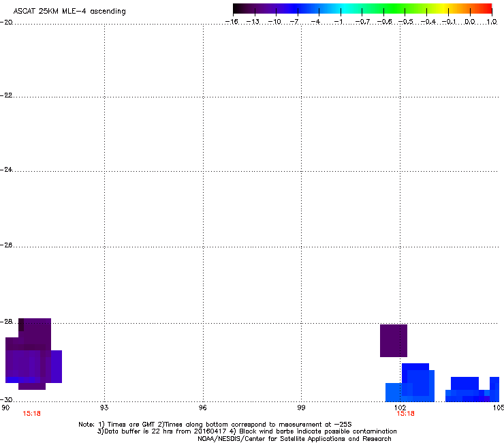The height and width of the screenshot is (443, 504).
Task: Click the red 15:18 time below longitude 90
Action: pyautogui.click(x=31, y=414)
